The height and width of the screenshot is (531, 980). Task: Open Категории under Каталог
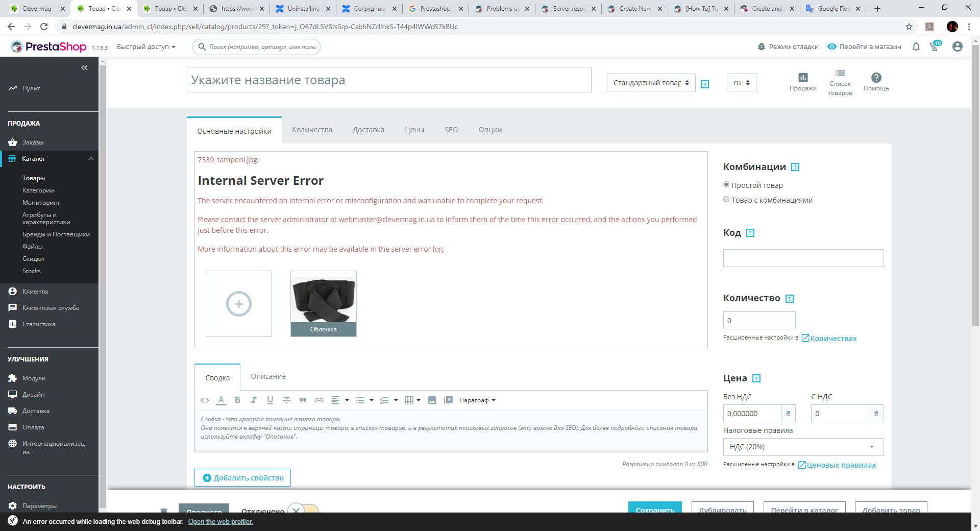[x=38, y=190]
